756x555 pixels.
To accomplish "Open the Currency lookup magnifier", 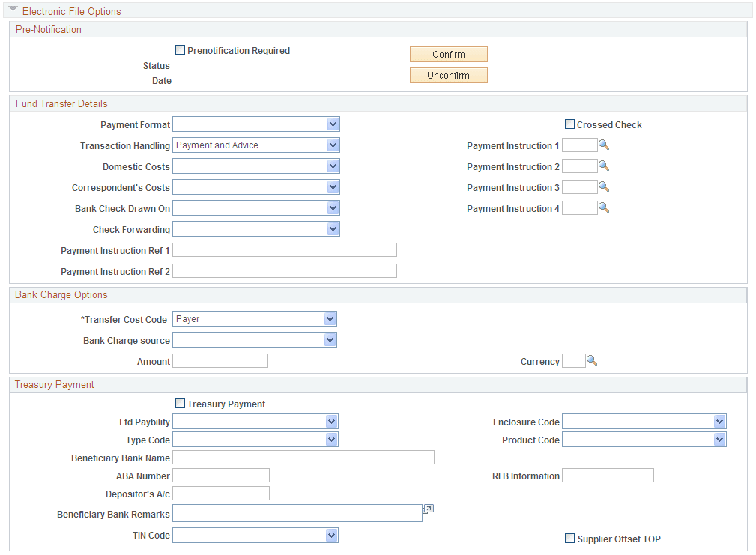I will tap(593, 360).
